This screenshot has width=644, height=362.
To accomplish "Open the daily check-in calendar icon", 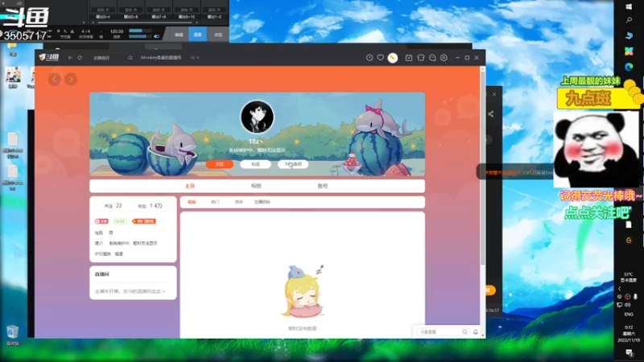I will pyautogui.click(x=409, y=58).
